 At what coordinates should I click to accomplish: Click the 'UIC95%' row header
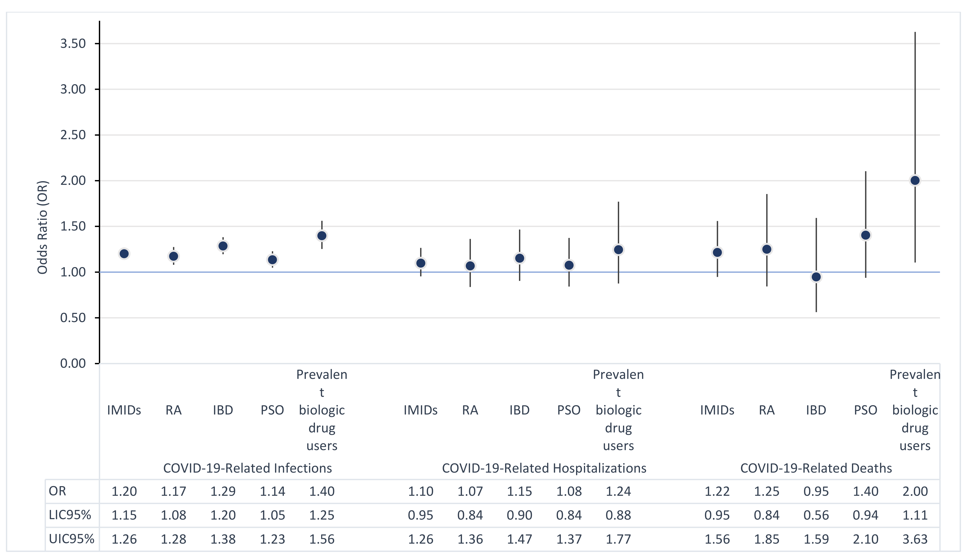72,539
